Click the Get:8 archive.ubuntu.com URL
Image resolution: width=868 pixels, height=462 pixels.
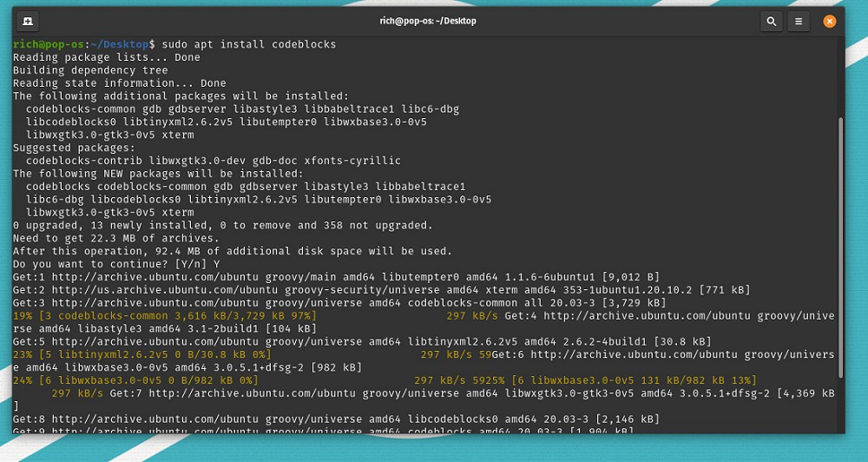155,419
